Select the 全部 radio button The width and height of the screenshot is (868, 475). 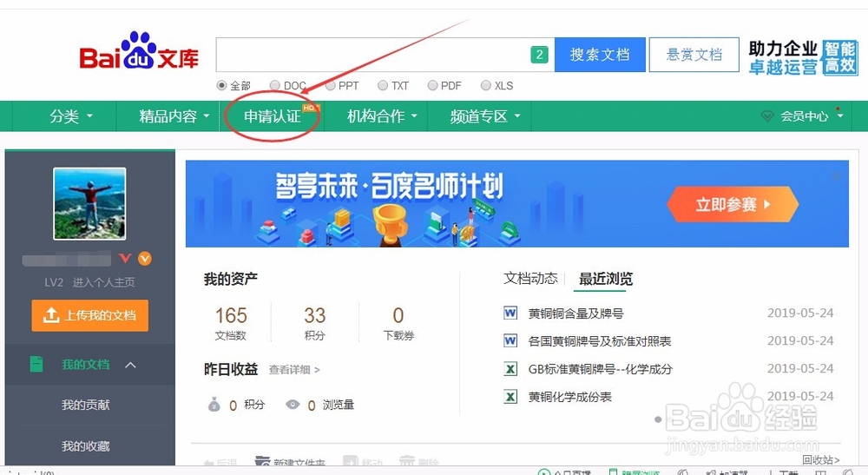tap(221, 85)
